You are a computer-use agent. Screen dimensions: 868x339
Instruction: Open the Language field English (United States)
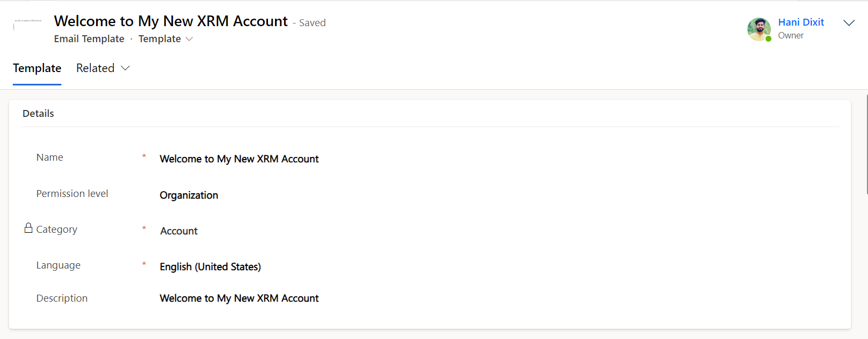(210, 267)
